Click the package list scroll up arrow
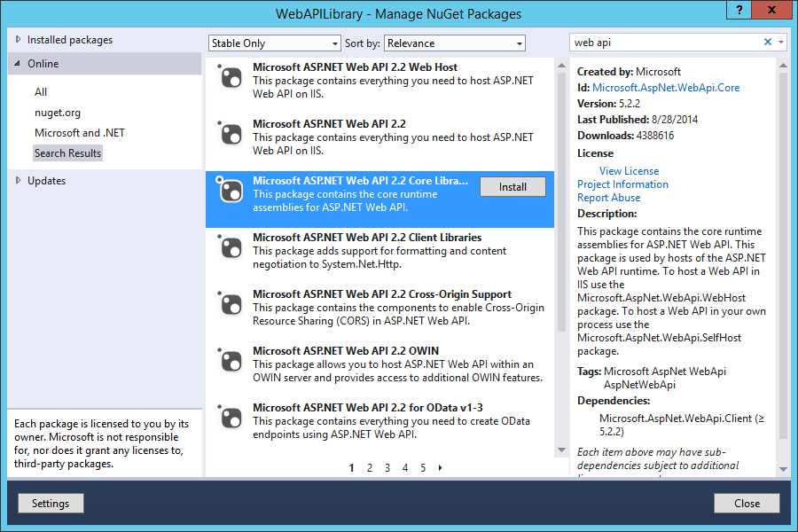The width and height of the screenshot is (798, 532). (x=562, y=65)
